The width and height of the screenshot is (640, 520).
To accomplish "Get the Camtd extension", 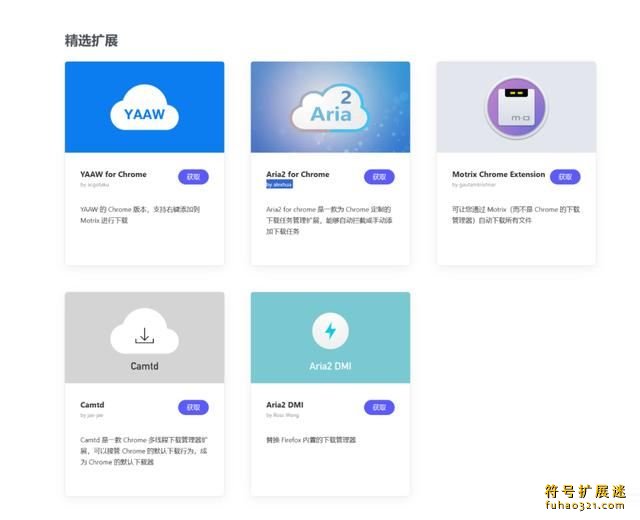I will [x=193, y=407].
